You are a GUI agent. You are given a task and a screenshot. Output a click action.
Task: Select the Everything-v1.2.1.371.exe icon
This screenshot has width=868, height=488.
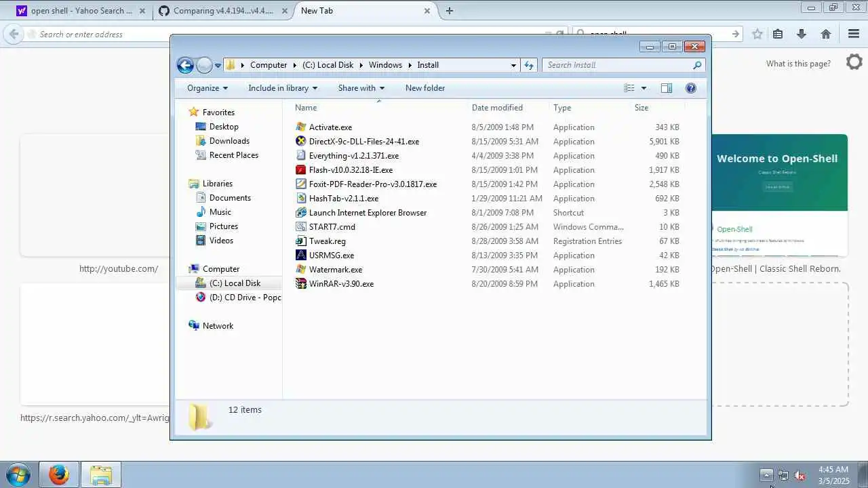coord(301,156)
